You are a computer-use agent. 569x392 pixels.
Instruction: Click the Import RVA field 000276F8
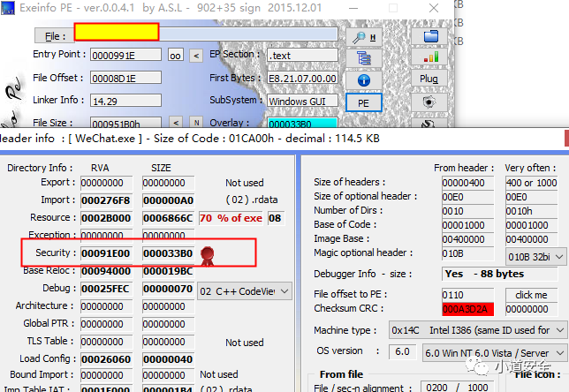[106, 200]
